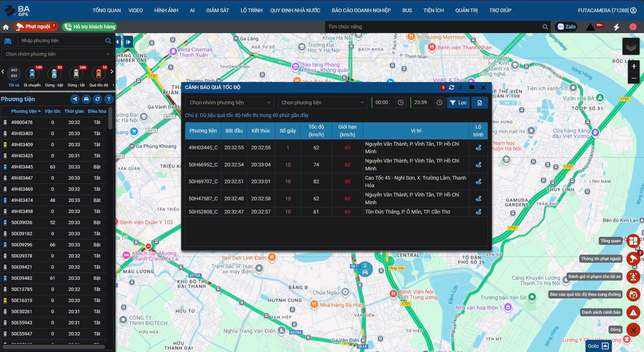Viewport: 644px width, 352px height.
Task: Filter vehicles by Quá tốc độ status
Action: point(99,74)
